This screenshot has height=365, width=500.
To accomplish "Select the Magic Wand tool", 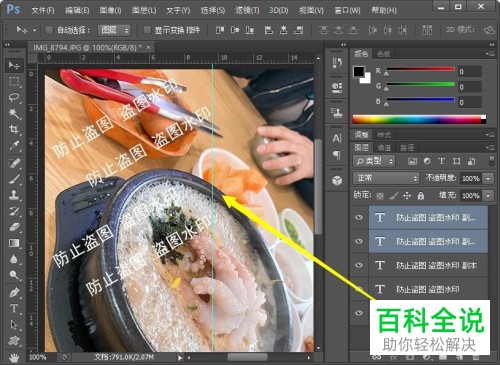I will [x=14, y=113].
